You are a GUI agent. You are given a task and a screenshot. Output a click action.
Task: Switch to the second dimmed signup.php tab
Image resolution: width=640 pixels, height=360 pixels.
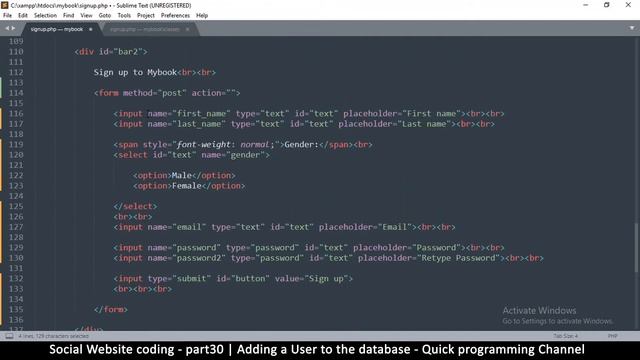click(145, 29)
